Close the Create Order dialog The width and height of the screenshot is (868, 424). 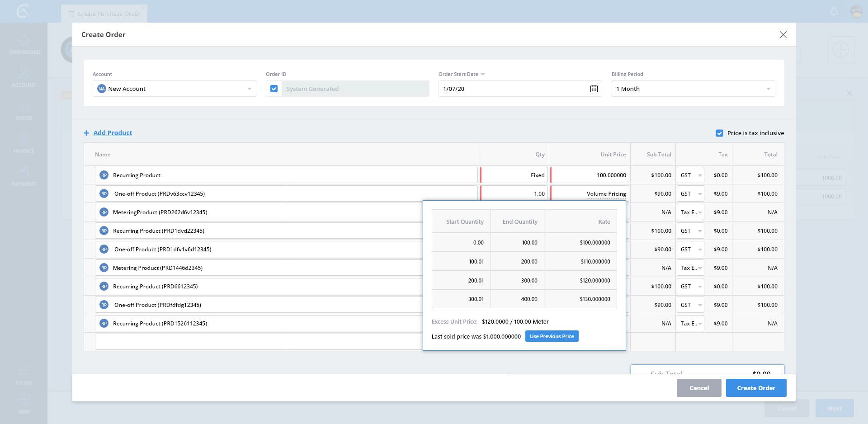(783, 35)
